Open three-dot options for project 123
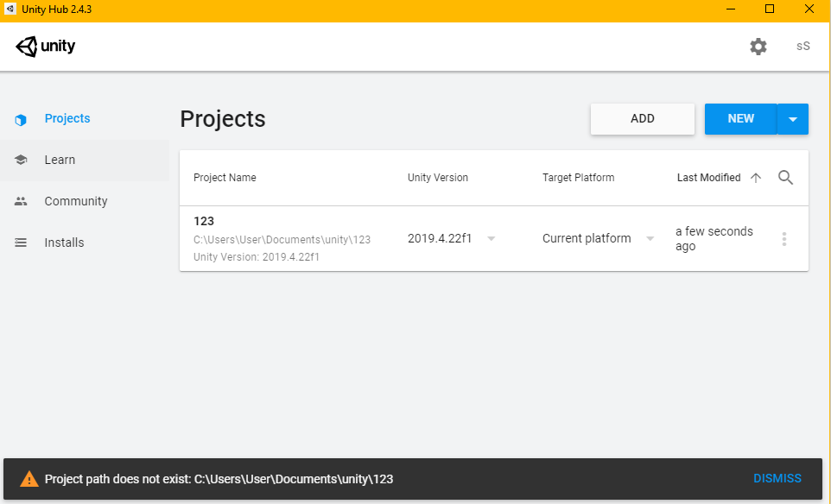The height and width of the screenshot is (504, 831). pyautogui.click(x=784, y=239)
